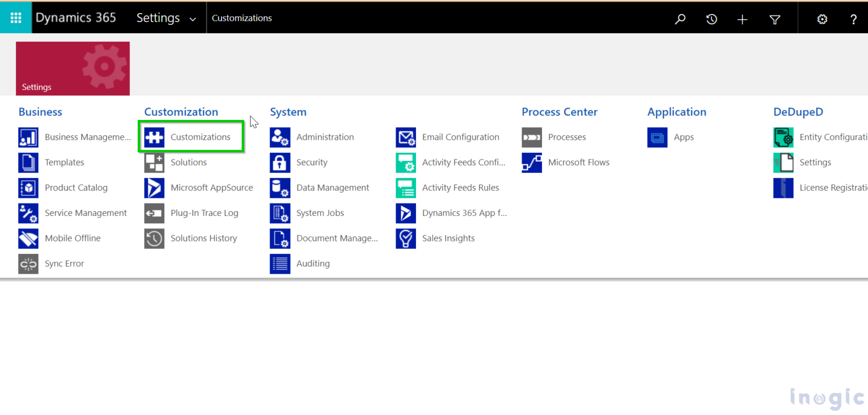Click the Apps icon under Application
This screenshot has width=868, height=415.
tap(657, 137)
